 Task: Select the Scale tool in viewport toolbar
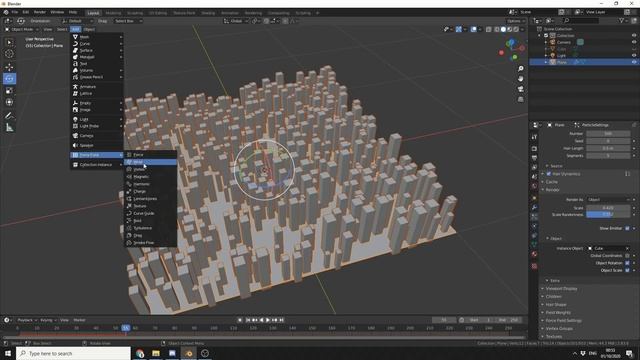(x=9, y=91)
